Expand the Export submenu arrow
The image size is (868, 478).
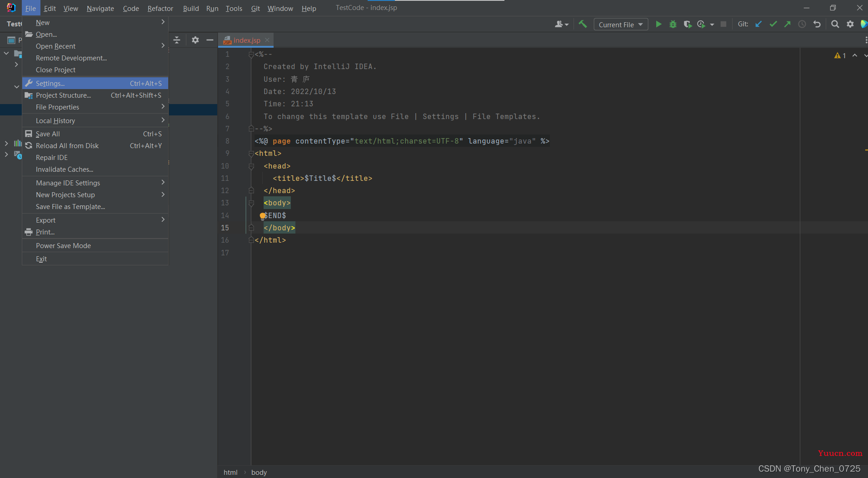[x=163, y=219]
